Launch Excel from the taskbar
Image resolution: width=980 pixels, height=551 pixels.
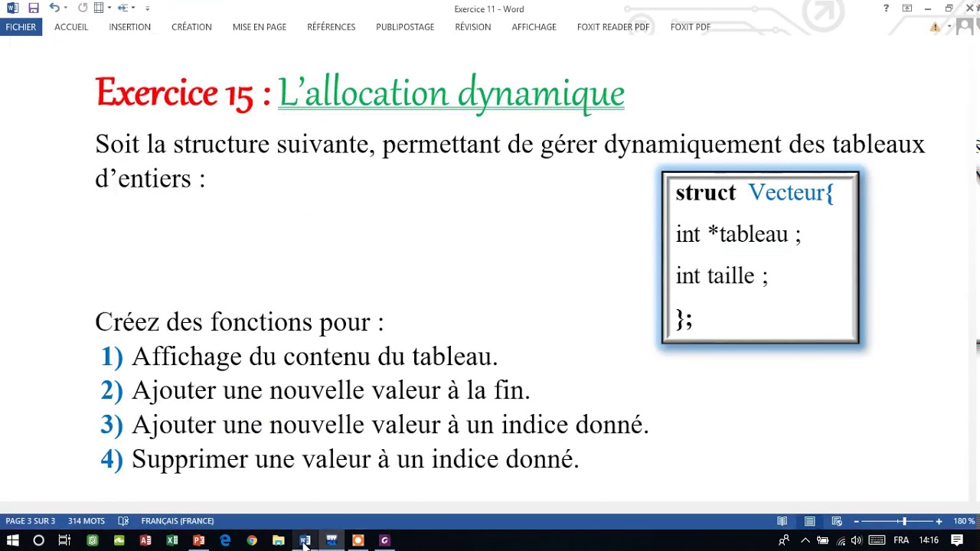point(172,540)
